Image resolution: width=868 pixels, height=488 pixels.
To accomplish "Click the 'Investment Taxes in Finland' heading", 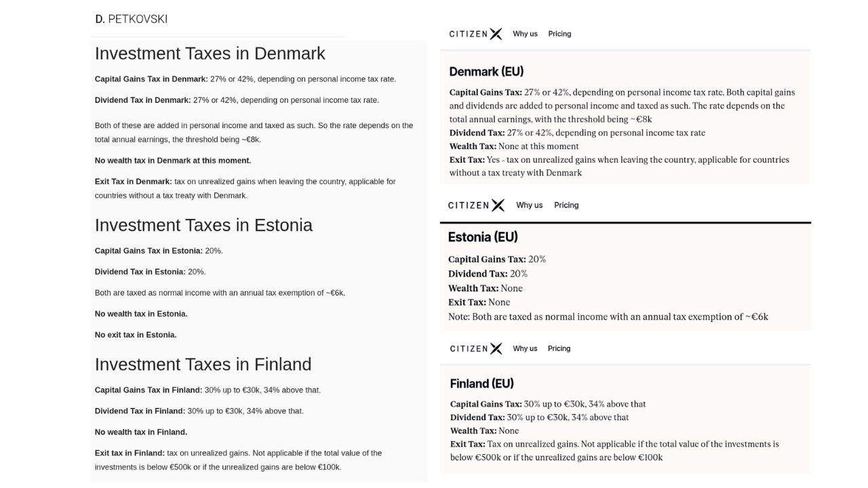I will (x=203, y=364).
